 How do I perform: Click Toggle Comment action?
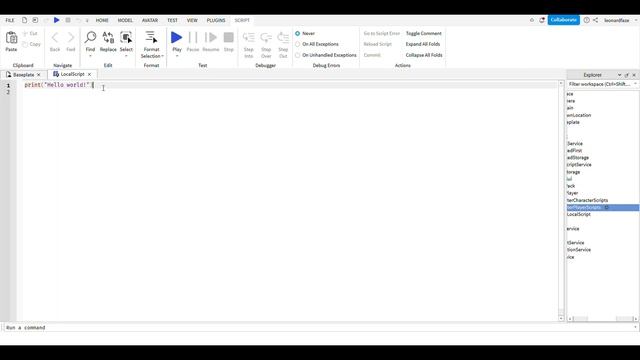tap(424, 33)
